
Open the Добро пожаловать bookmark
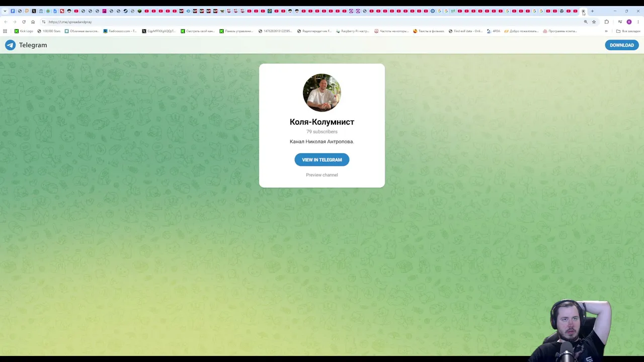pos(522,31)
